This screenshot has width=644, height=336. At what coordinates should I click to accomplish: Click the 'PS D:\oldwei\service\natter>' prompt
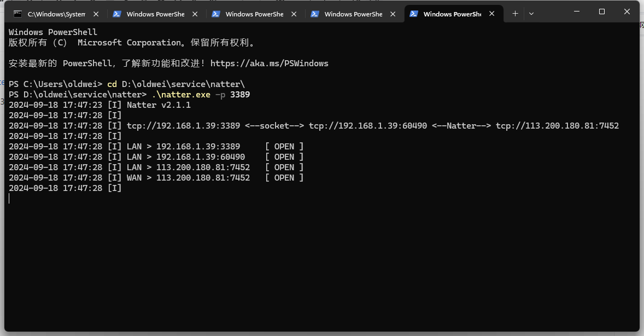coord(78,95)
